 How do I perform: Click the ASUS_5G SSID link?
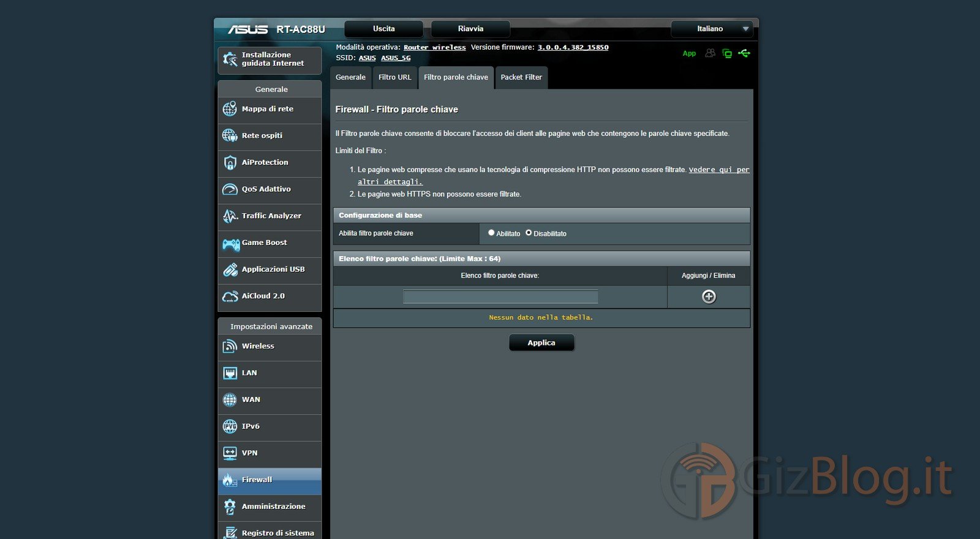point(396,58)
